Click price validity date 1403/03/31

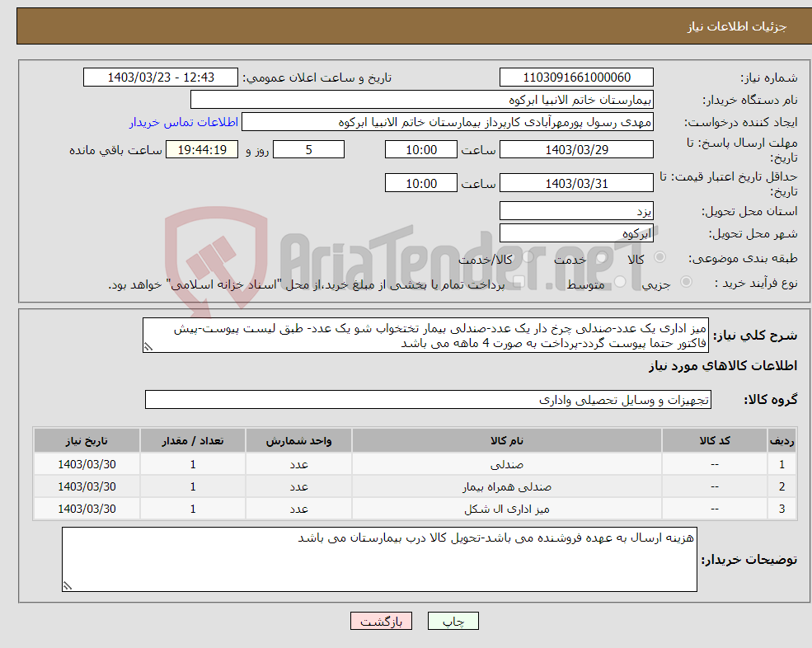pos(576,183)
